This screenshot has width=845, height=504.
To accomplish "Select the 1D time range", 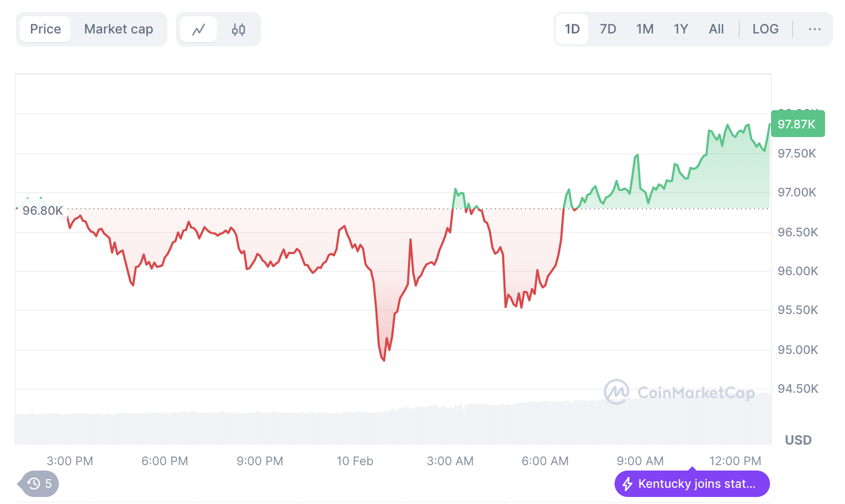I will (x=572, y=29).
